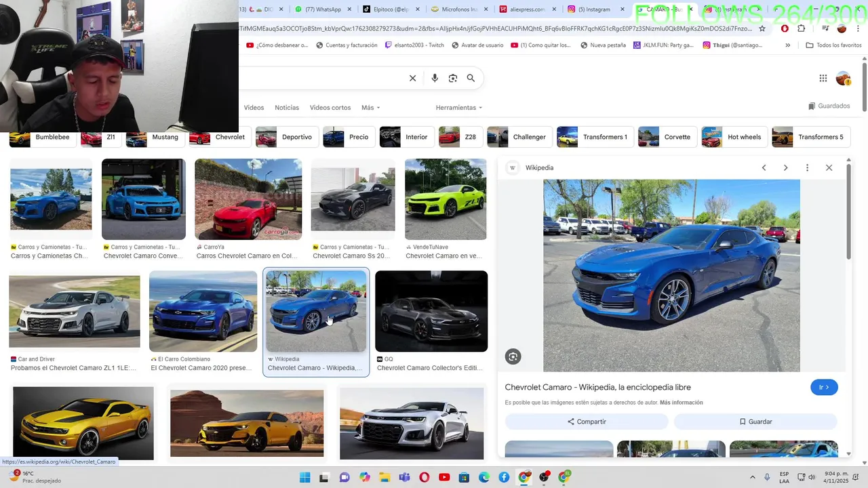Close the Wikipedia image preview panel
Screen dimensions: 868x488
point(829,167)
